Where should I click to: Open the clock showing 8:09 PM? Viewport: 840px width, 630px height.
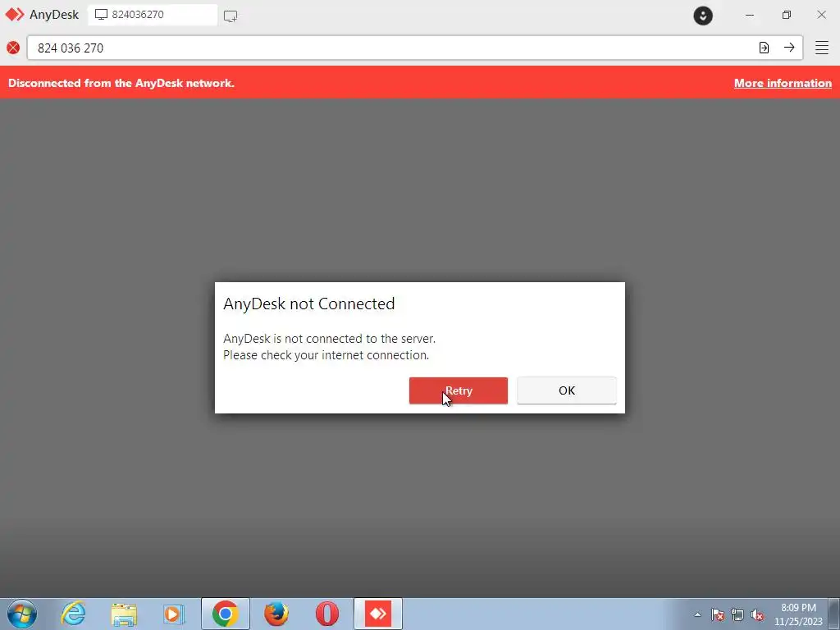798,614
